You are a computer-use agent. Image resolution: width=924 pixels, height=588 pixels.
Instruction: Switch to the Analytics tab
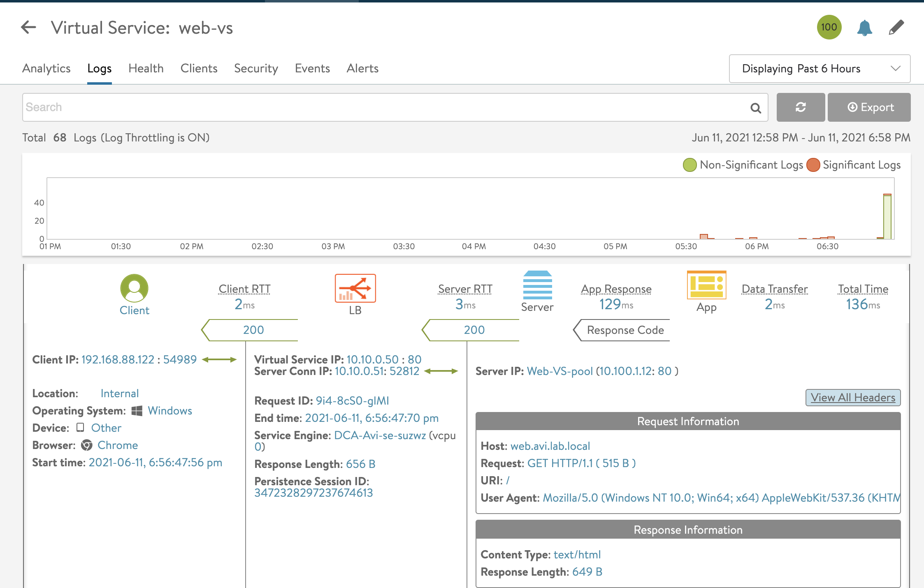[x=46, y=68]
